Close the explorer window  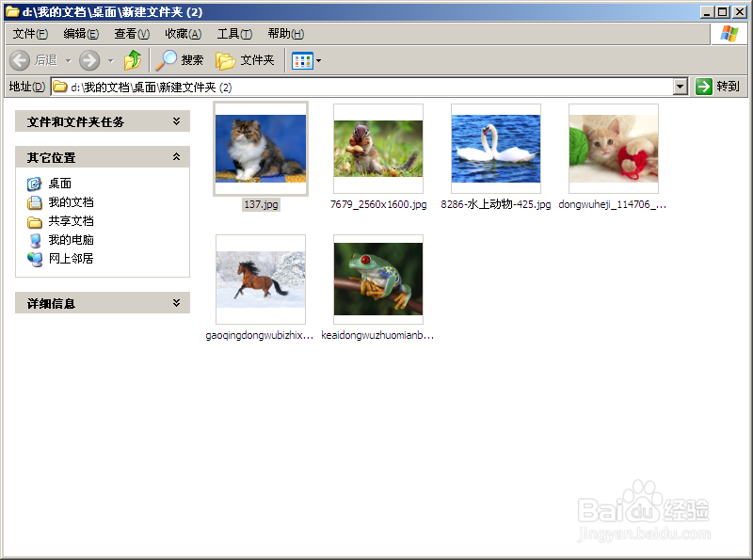[x=740, y=12]
